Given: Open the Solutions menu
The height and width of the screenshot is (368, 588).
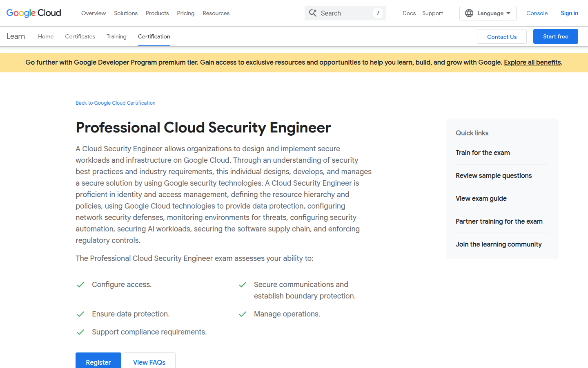Looking at the screenshot, I should 126,13.
